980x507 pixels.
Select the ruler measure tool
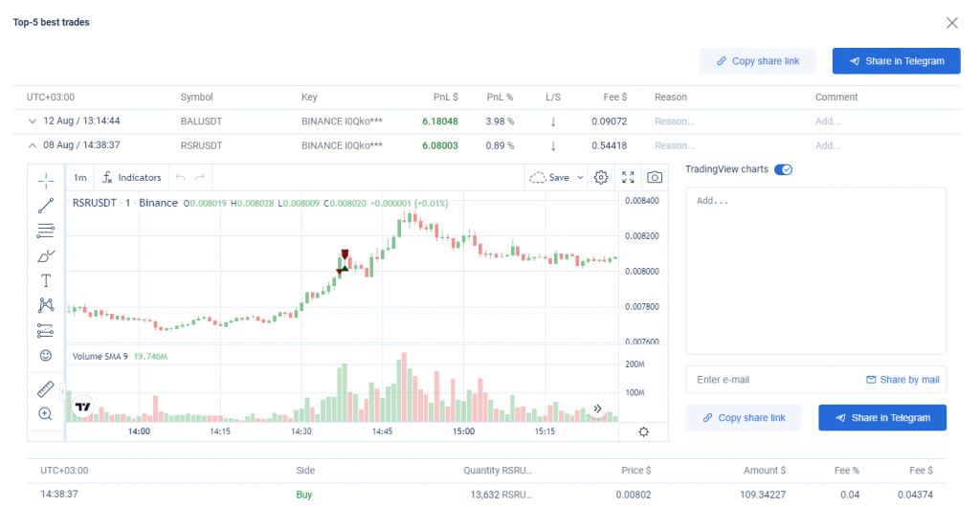pos(45,389)
